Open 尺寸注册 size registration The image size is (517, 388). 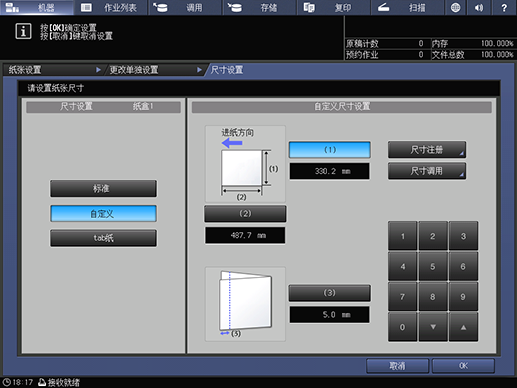click(x=427, y=150)
